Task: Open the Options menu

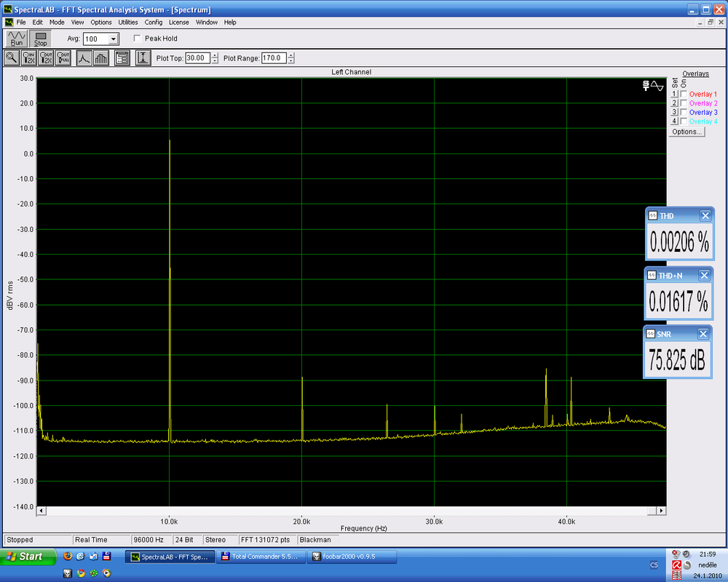Action: coord(101,23)
